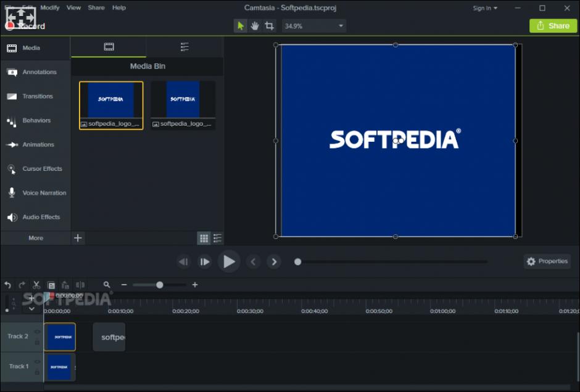Viewport: 580px width, 392px height.
Task: Click the 0:01:00;00 mark on ruler
Action: (443, 311)
